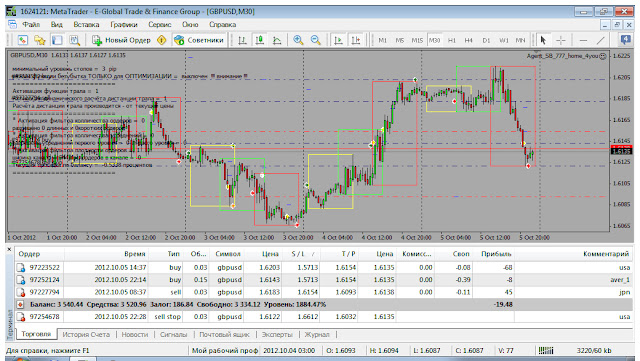Click chart window system icon in menu bar
The width and height of the screenshot is (640, 361).
12,25
